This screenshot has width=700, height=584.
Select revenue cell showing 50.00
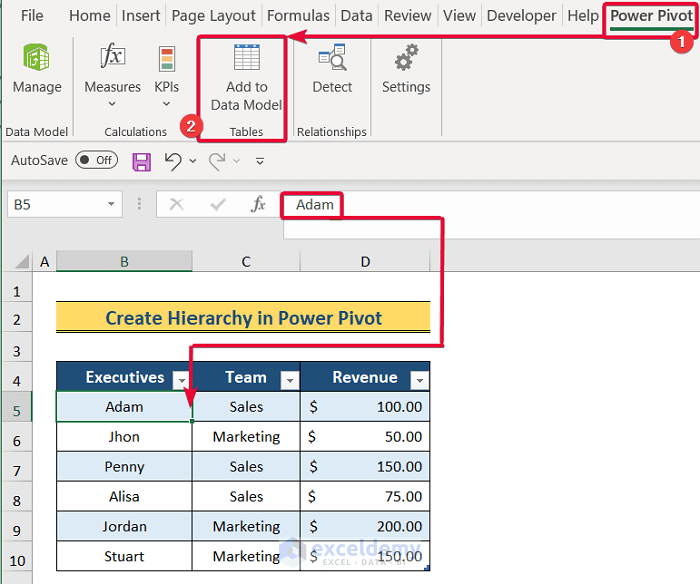pyautogui.click(x=365, y=437)
